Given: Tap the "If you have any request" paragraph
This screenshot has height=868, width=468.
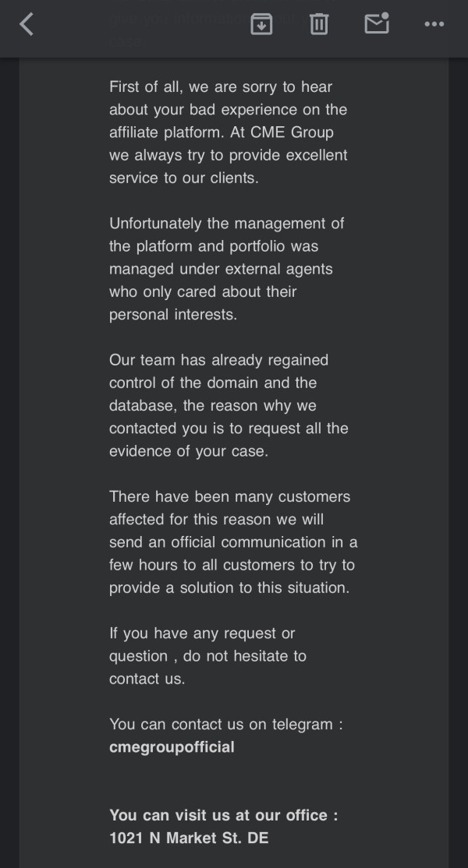Looking at the screenshot, I should tap(207, 656).
